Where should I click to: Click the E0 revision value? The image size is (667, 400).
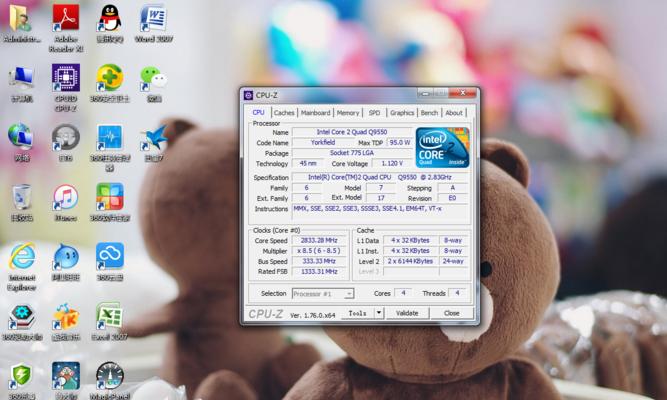click(452, 198)
